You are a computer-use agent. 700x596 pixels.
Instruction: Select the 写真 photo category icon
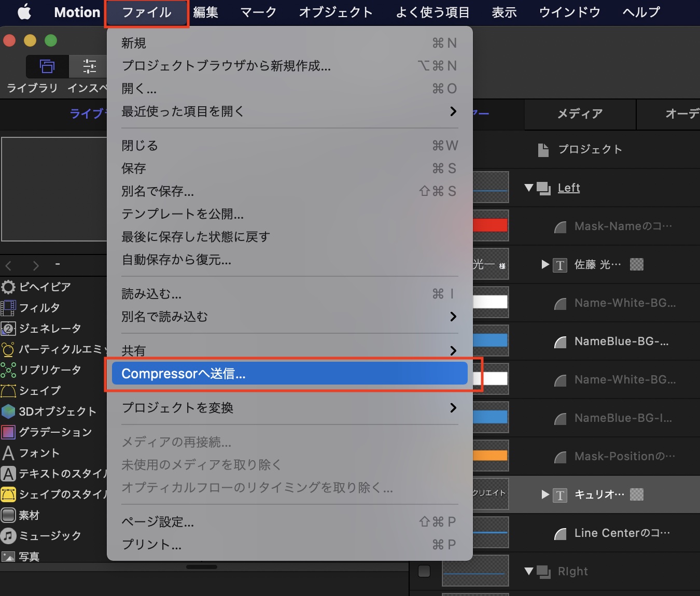[x=8, y=557]
